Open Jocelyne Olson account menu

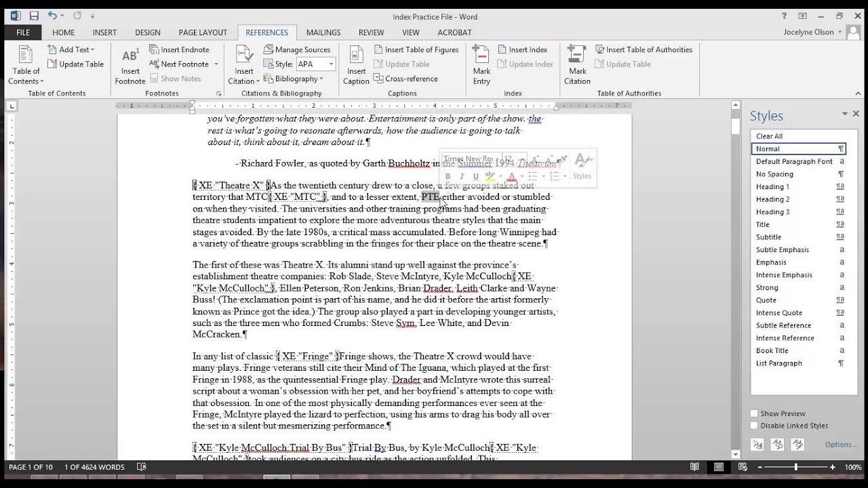coord(812,32)
